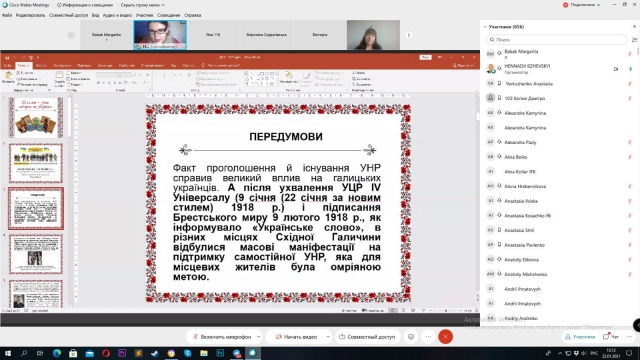640x360 pixels.
Task: Click PowerPoint tell-me lightbulb icon
Action: (x=203, y=65)
